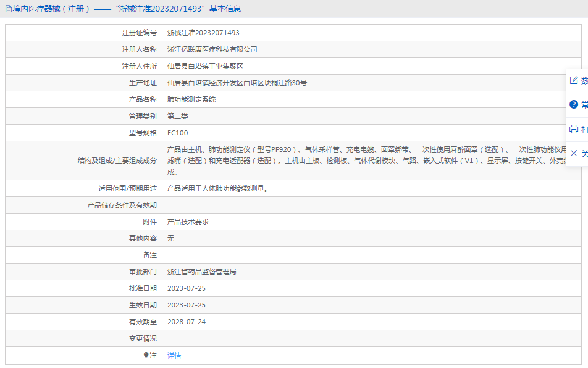Viewport: 588px width, 368px height.
Task: Click the lightbulb icon beside 注
Action: coord(146,355)
